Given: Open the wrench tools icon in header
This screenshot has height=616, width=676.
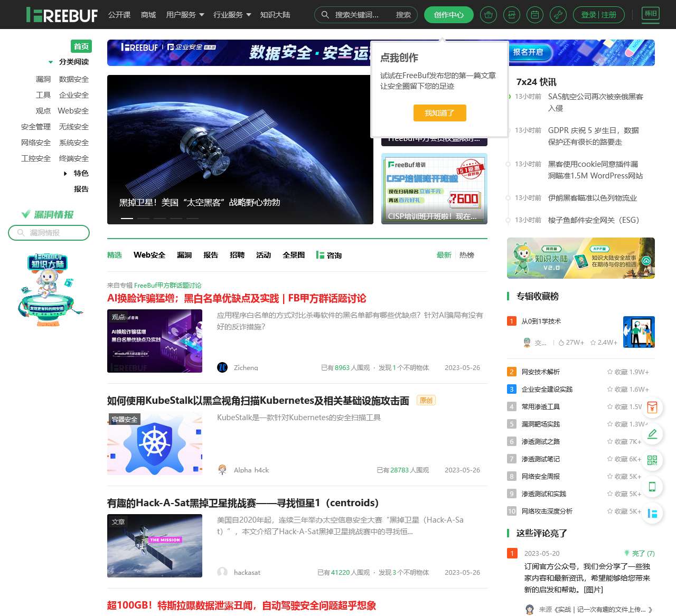Looking at the screenshot, I should tap(558, 15).
